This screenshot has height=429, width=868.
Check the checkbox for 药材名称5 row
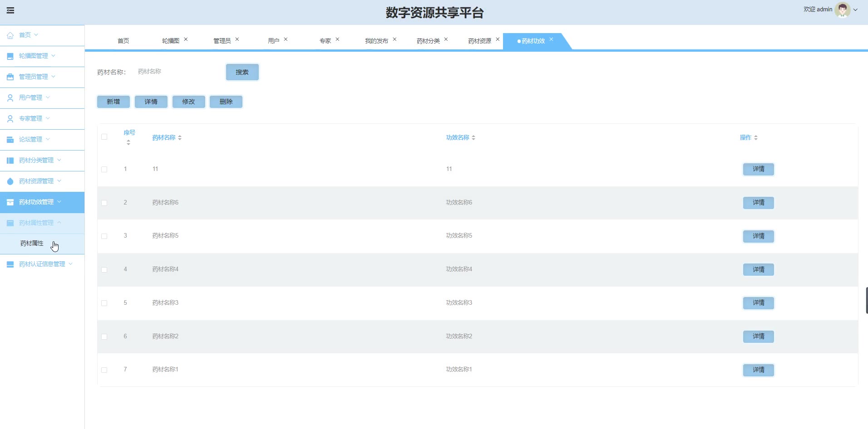pos(104,236)
